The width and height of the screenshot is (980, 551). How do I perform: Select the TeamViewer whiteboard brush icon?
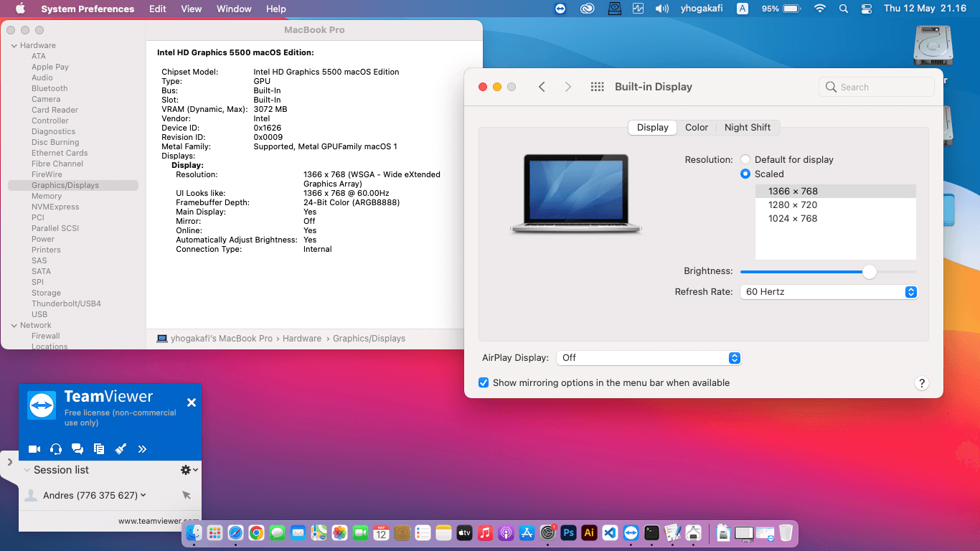pos(121,449)
